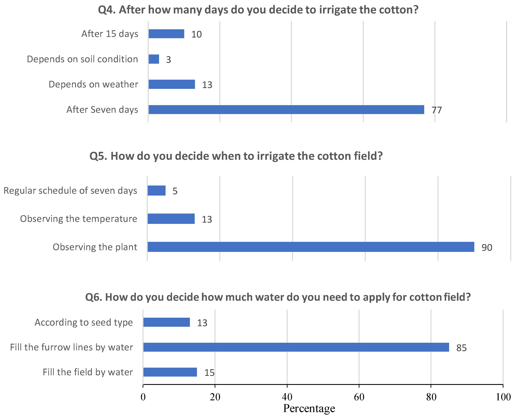Select the 'After Seven days' bar
The width and height of the screenshot is (521, 420).
click(x=286, y=110)
